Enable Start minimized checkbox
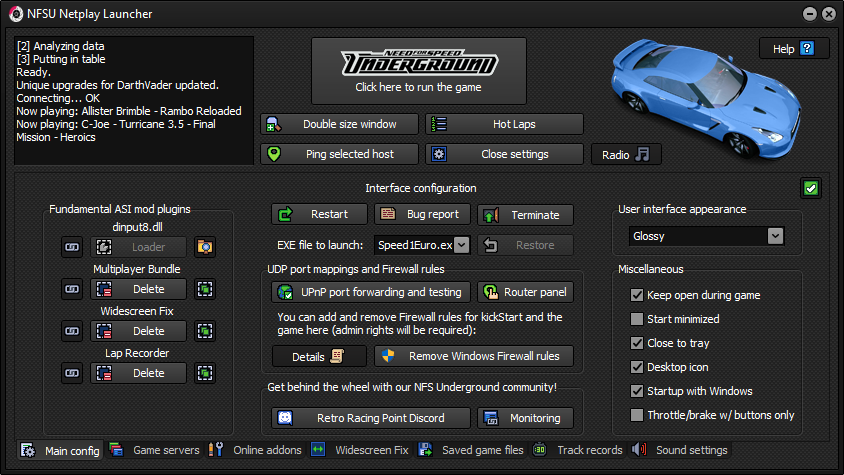 [637, 319]
